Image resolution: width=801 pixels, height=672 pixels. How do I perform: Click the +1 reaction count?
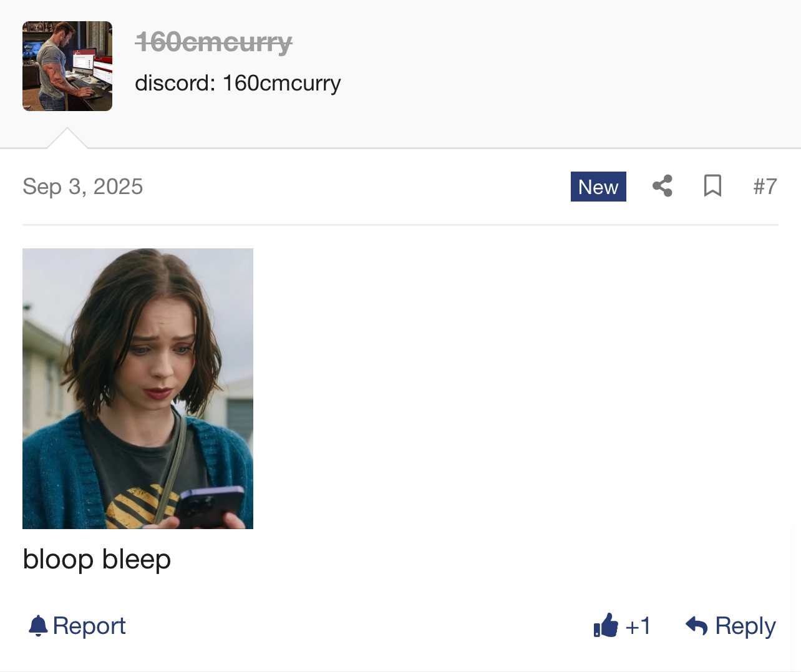click(x=638, y=625)
